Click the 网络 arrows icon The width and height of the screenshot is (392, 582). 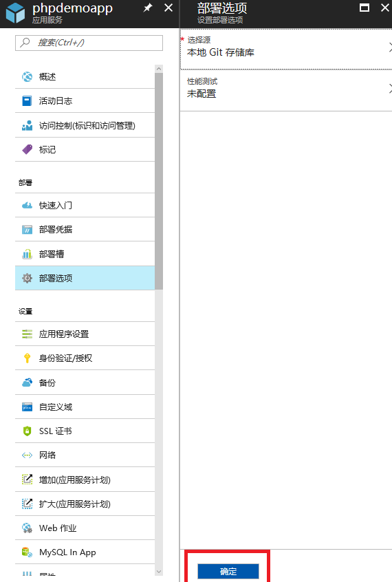[x=27, y=455]
